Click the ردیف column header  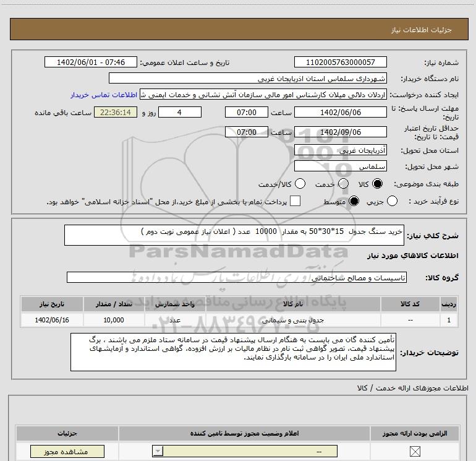point(449,304)
